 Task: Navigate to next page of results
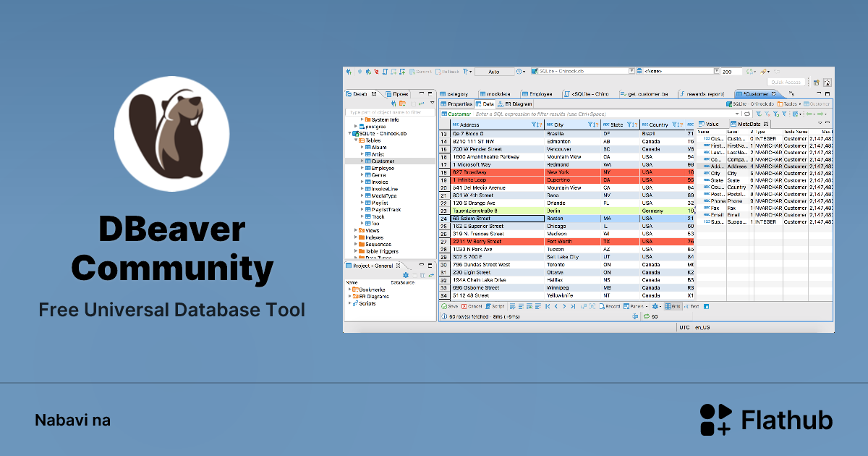(564, 306)
